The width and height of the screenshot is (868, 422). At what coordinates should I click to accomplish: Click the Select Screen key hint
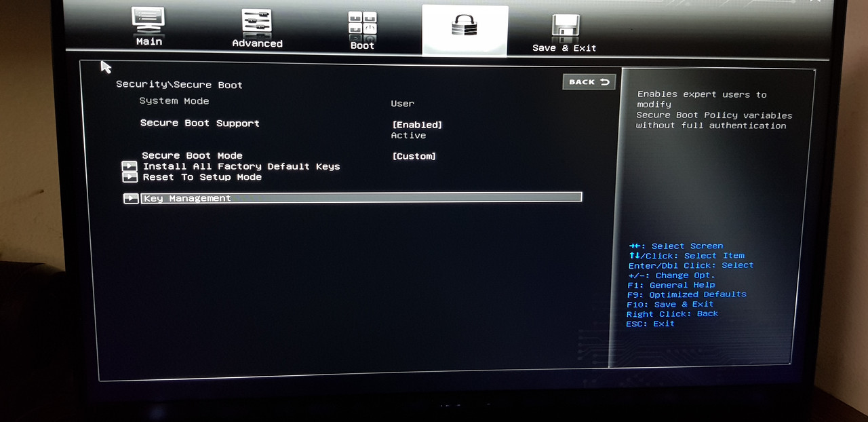click(x=676, y=246)
